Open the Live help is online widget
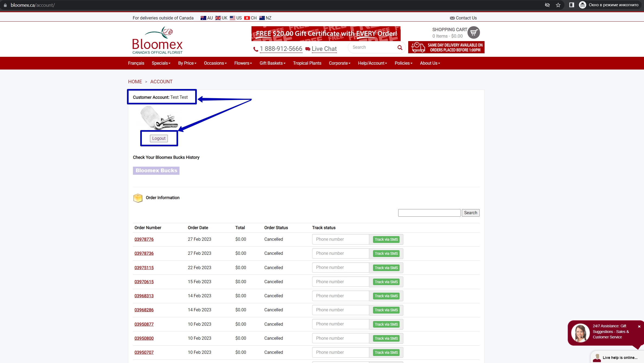The height and width of the screenshot is (363, 644). coord(617,357)
